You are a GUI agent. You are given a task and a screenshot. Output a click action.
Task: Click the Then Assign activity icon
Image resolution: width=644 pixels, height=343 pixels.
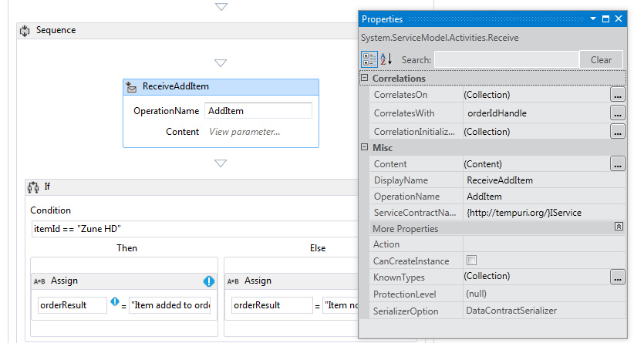[39, 281]
